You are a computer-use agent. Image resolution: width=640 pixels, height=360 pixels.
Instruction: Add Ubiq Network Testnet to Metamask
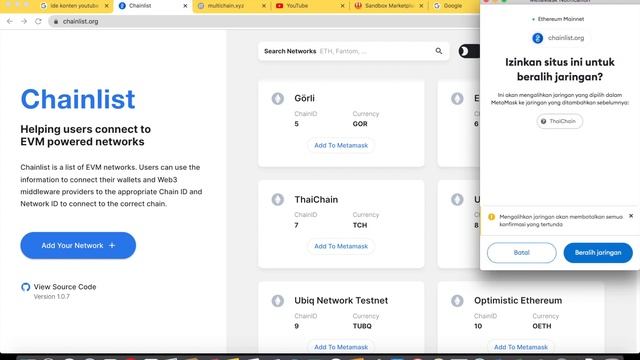(x=341, y=347)
